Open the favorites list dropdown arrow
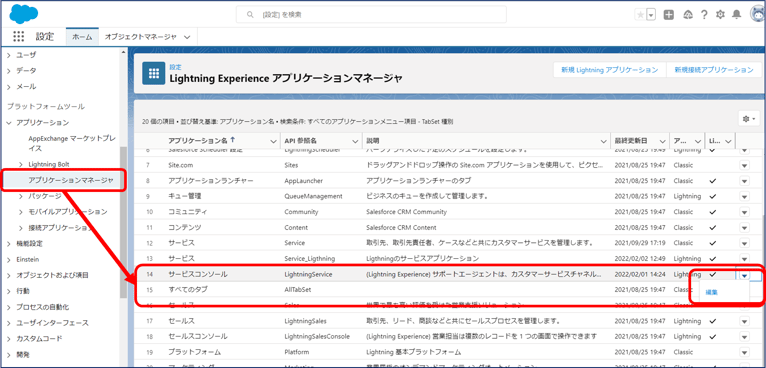 651,15
